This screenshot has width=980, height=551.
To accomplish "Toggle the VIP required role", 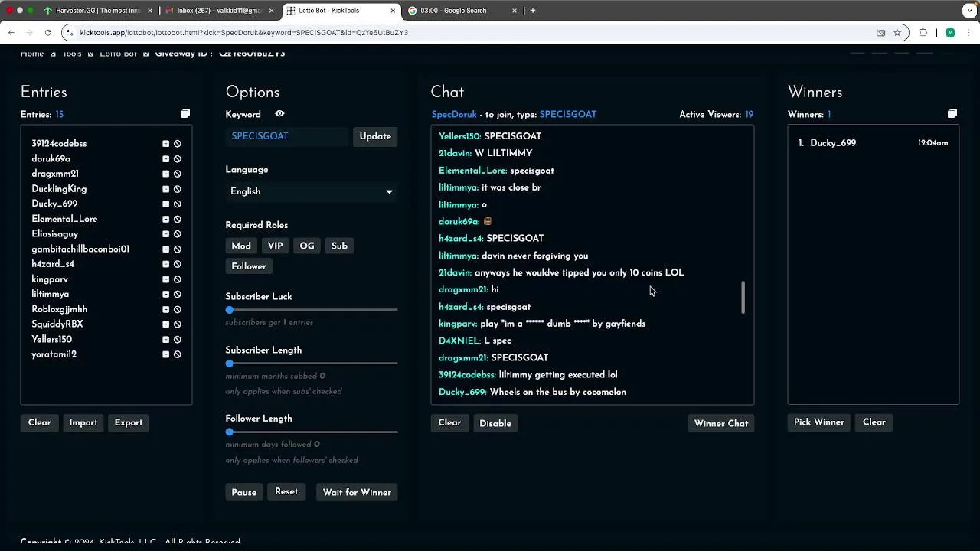I will tap(275, 246).
